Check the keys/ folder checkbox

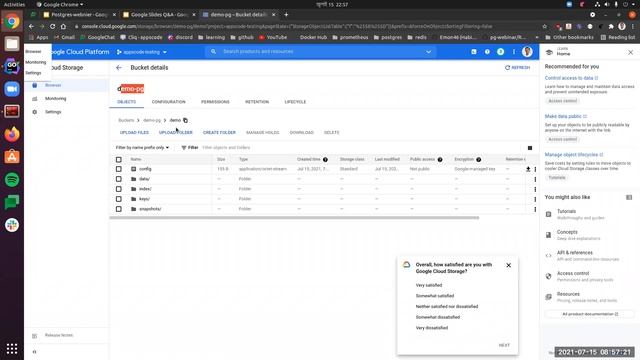(119, 199)
